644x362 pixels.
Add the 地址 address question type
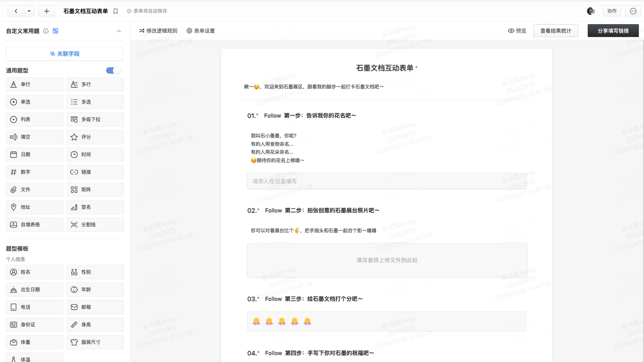(x=34, y=207)
